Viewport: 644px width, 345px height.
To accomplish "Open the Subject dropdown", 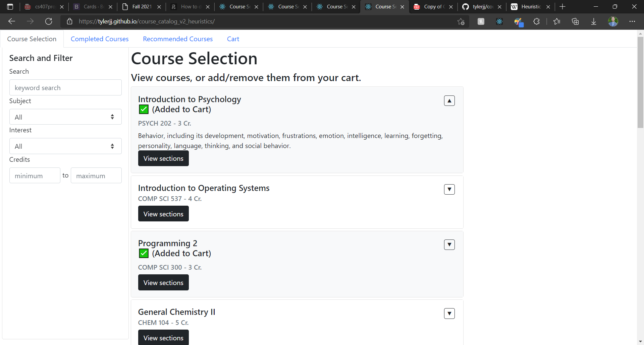I will pos(65,117).
